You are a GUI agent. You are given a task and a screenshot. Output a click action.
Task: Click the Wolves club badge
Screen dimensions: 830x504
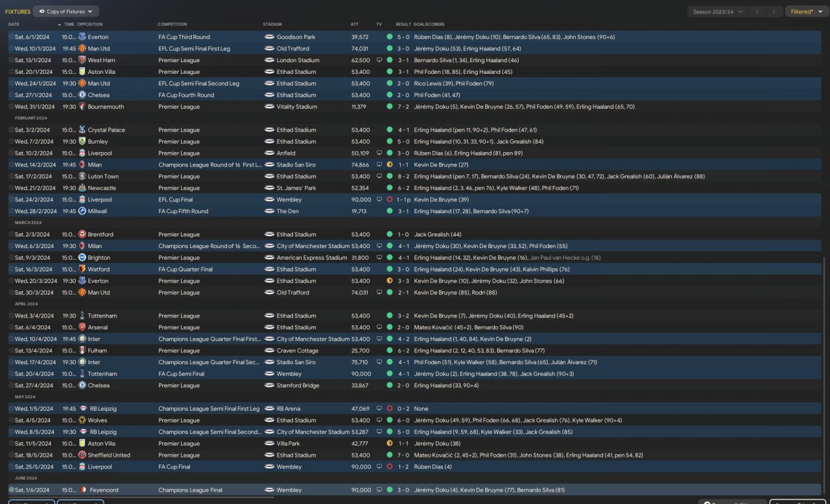point(82,420)
